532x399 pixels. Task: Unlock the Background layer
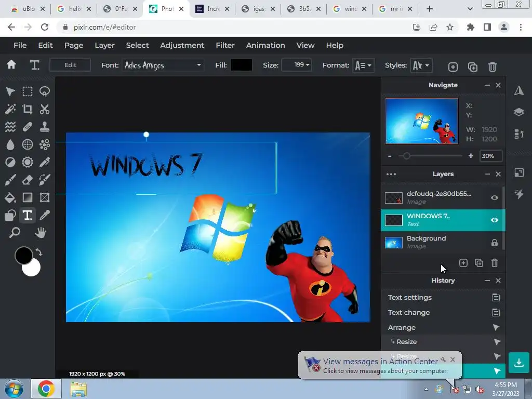click(495, 242)
